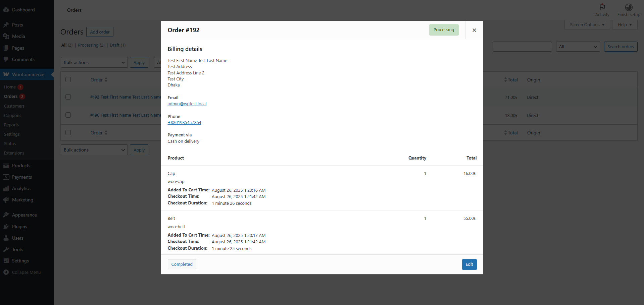Open the Customers submenu item
Viewport: 644px width, 305px height.
[14, 106]
